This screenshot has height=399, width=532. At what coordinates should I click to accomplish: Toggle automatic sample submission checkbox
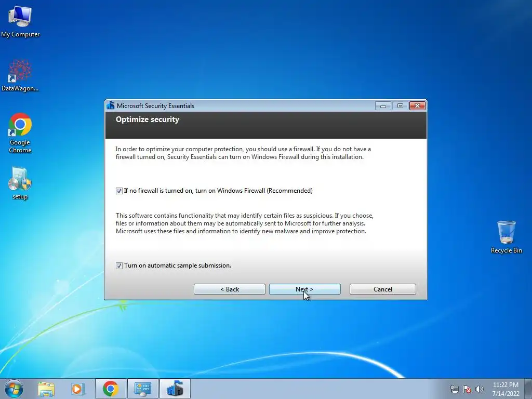coord(119,265)
